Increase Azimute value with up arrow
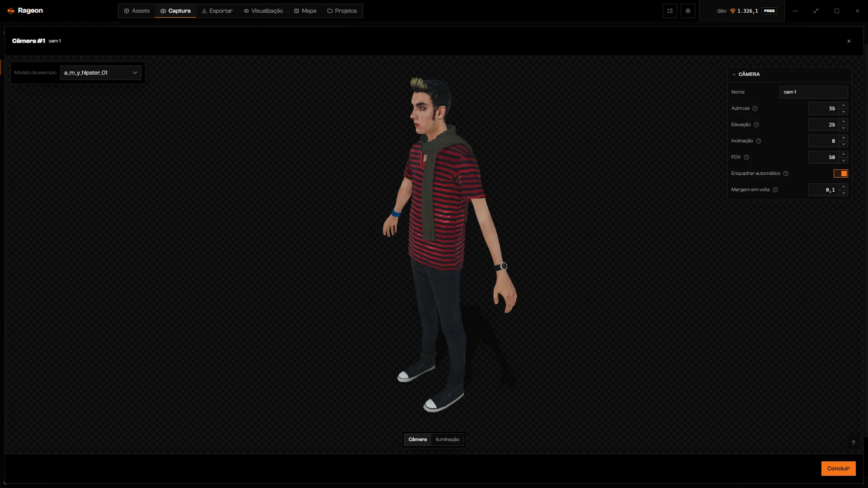 (x=844, y=106)
